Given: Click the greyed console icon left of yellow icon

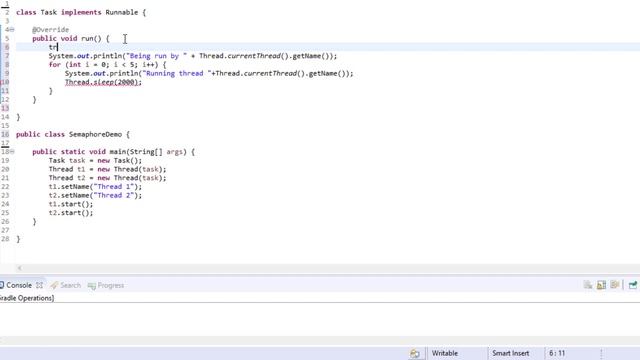Looking at the screenshot, I should pos(588,285).
